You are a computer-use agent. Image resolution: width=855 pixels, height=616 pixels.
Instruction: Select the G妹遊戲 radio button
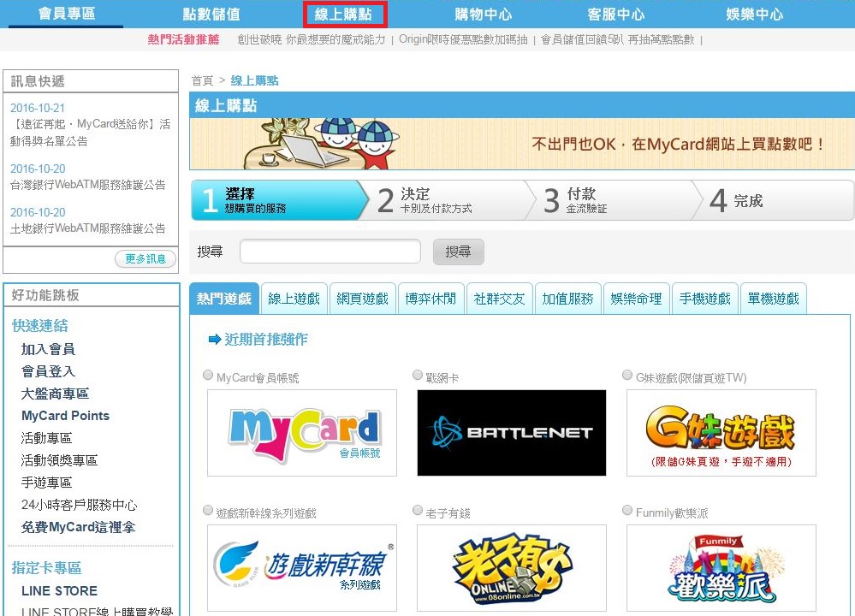pyautogui.click(x=627, y=375)
